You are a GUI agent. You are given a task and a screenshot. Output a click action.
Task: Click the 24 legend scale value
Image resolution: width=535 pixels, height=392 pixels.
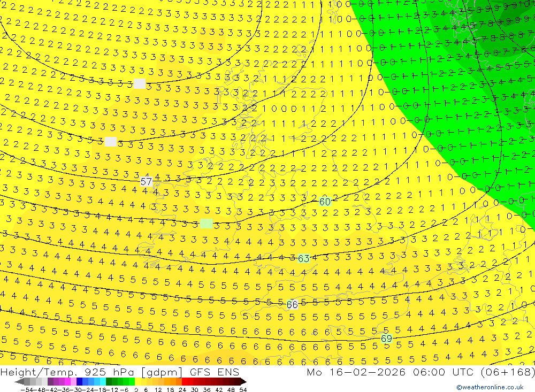[x=182, y=390]
